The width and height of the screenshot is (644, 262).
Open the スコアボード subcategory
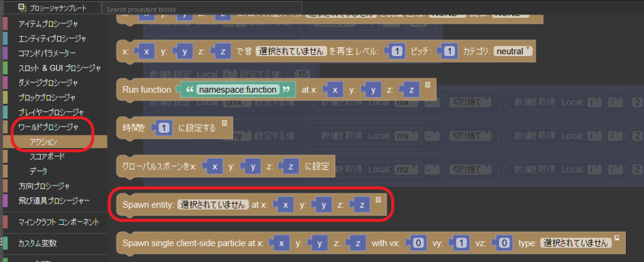click(x=47, y=156)
